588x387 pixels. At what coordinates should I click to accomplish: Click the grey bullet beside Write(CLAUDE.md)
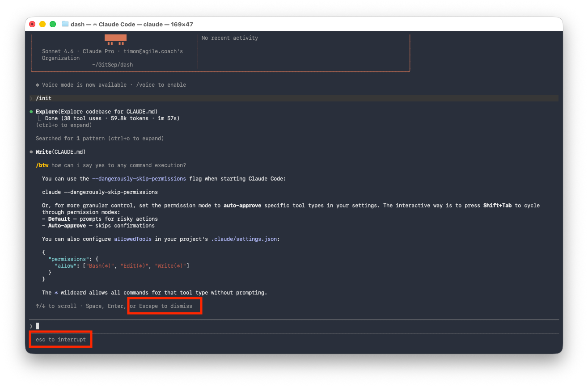click(31, 152)
